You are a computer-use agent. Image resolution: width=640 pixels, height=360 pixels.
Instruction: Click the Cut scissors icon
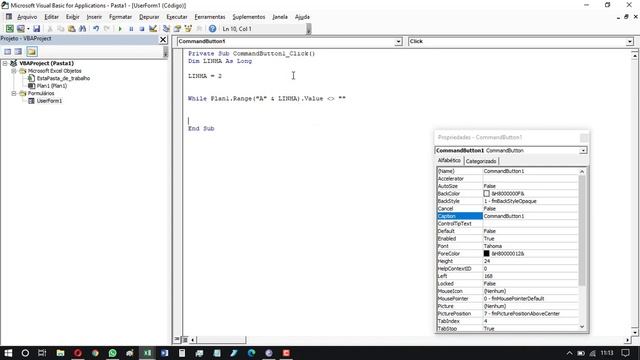50,29
